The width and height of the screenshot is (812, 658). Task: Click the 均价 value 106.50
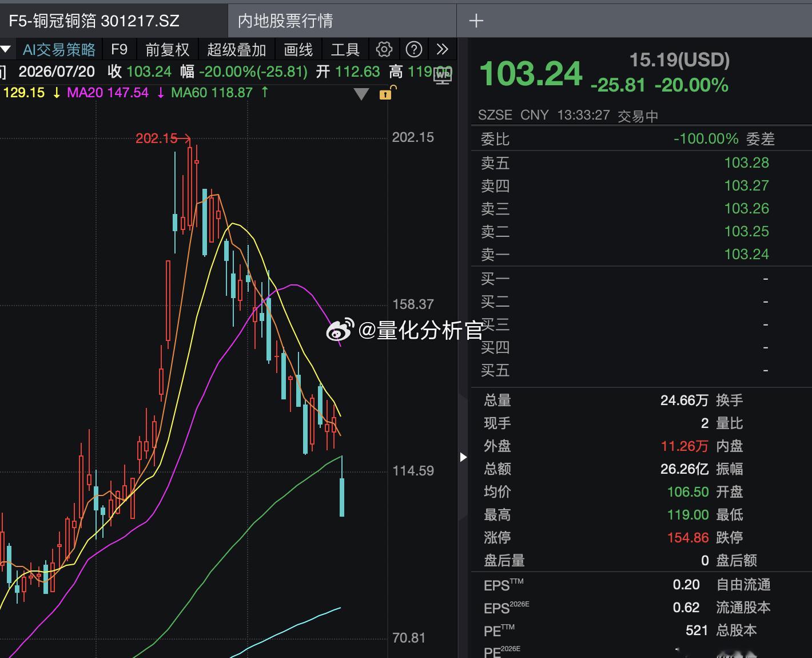point(688,492)
